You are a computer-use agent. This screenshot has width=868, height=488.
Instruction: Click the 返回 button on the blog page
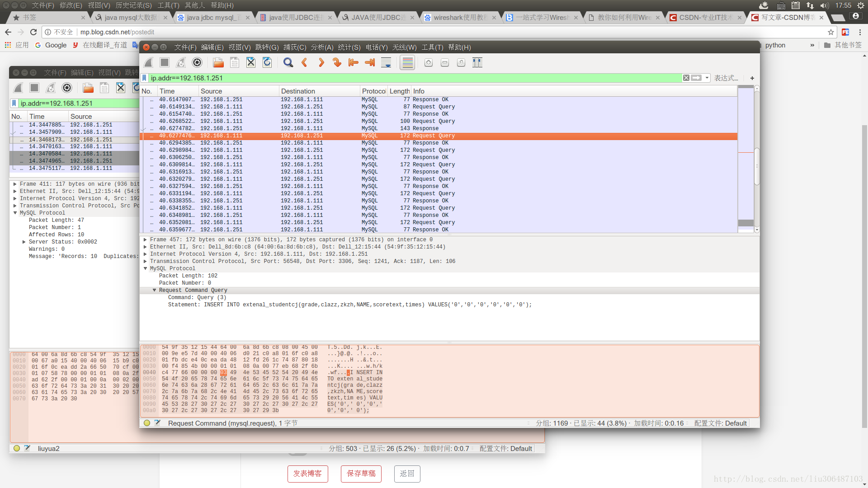tap(407, 474)
